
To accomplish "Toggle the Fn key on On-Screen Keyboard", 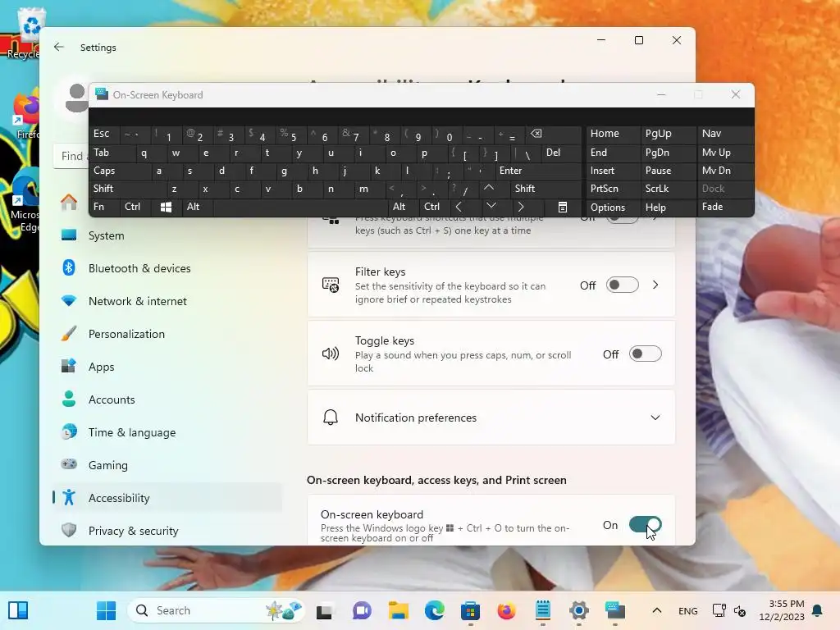I will point(104,206).
